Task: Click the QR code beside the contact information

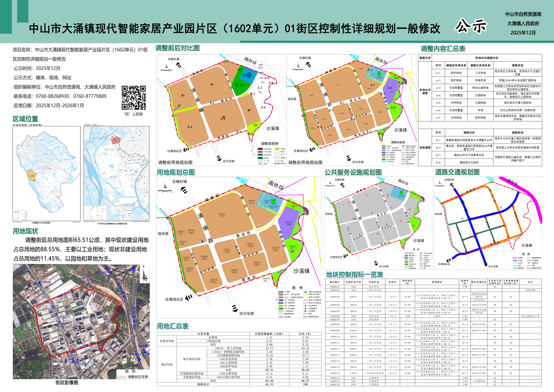Action: click(x=133, y=98)
